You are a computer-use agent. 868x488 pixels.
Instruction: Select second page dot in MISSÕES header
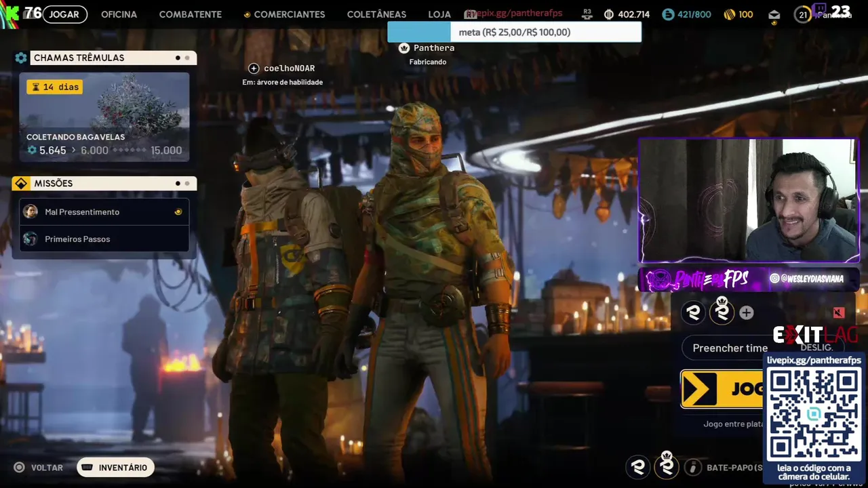click(187, 183)
